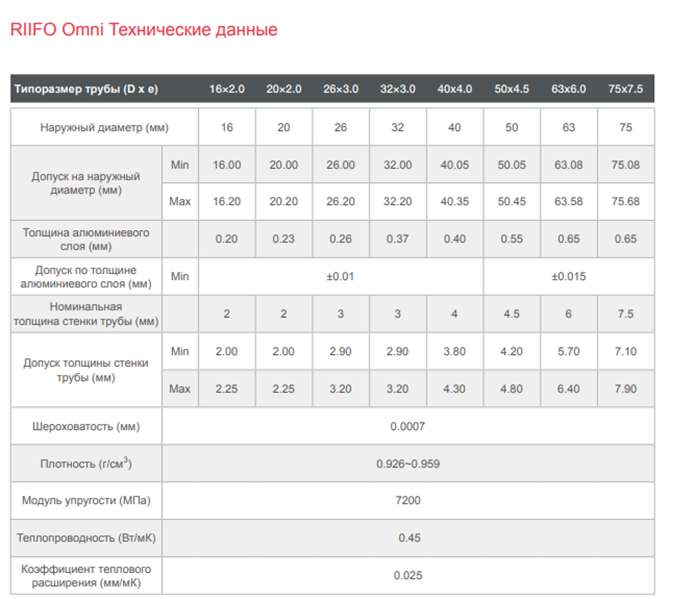Click the value '26.00'
The width and height of the screenshot is (694, 599).
click(341, 165)
